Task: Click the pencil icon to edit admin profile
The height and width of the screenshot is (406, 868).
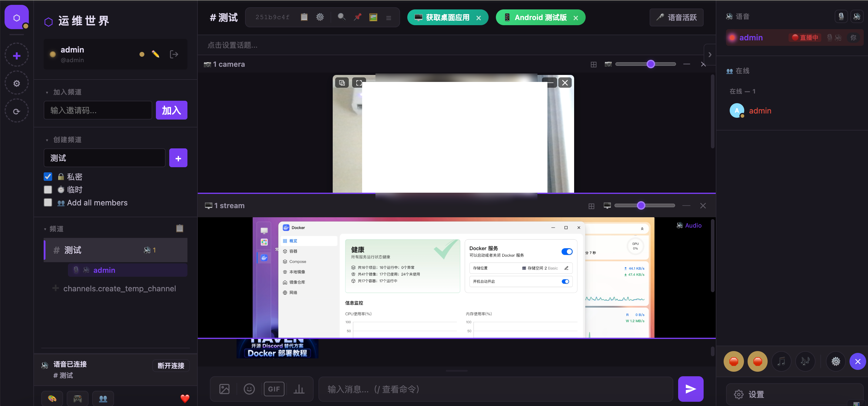Action: click(x=155, y=54)
